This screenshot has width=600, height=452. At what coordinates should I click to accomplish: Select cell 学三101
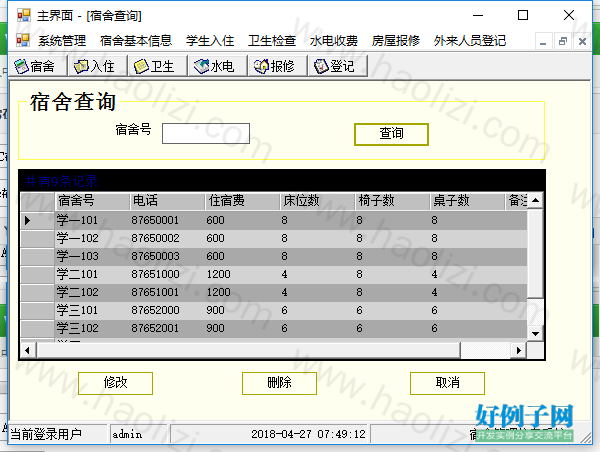tap(92, 310)
